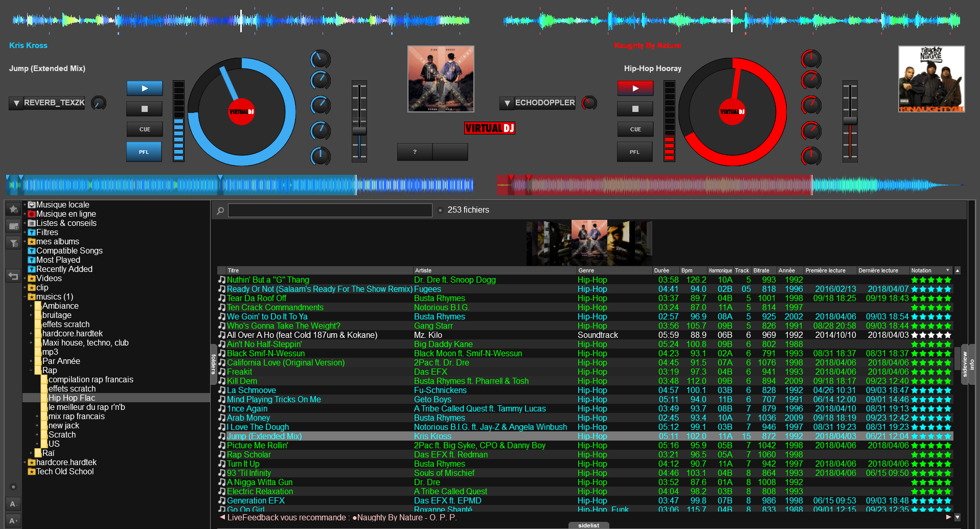980x529 pixels.
Task: Expand the mes albums folder
Action: tap(25, 241)
